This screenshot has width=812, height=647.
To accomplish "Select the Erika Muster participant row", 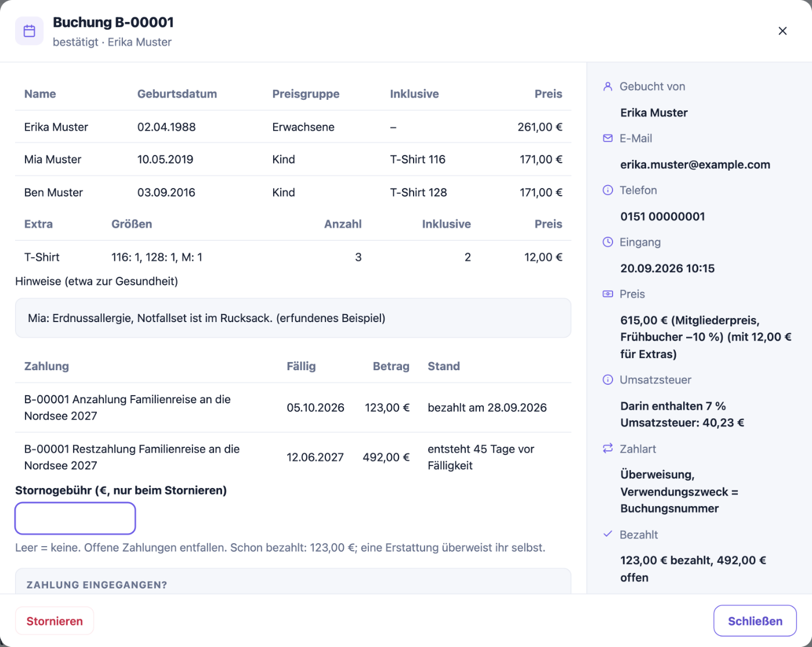I will tap(293, 127).
